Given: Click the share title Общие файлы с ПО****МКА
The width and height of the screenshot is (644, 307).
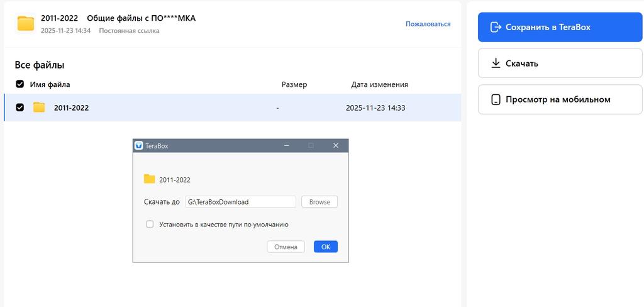Looking at the screenshot, I should point(142,18).
